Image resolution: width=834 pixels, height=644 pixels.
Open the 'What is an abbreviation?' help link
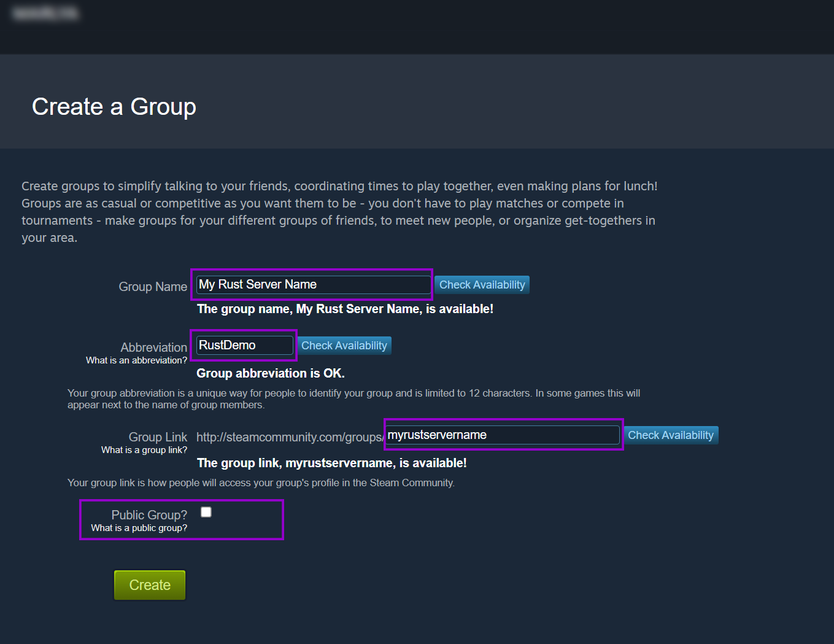click(x=136, y=360)
